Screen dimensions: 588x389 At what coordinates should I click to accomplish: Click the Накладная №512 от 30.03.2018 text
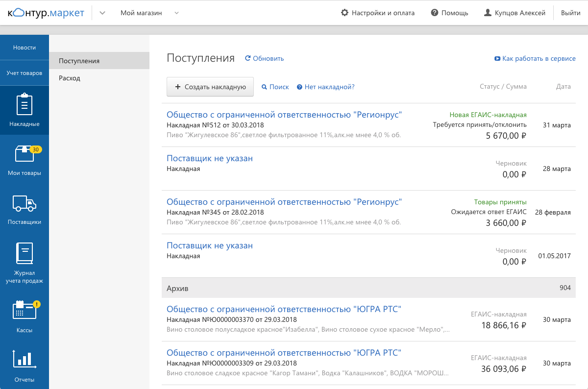point(215,125)
